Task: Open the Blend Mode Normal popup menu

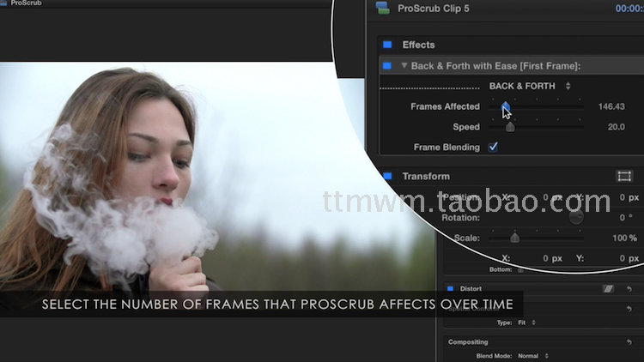Action: coord(532,356)
